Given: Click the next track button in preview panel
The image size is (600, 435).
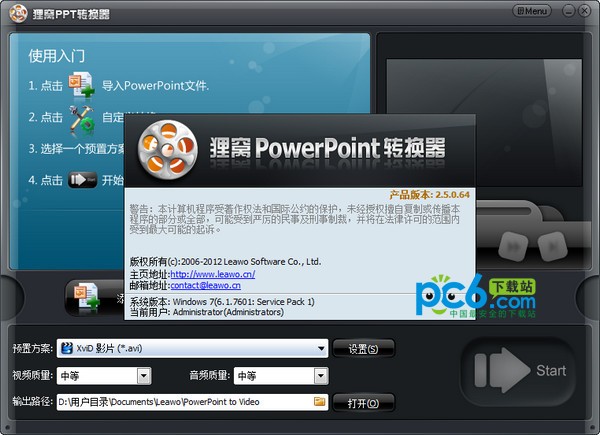Looking at the screenshot, I should tap(552, 246).
